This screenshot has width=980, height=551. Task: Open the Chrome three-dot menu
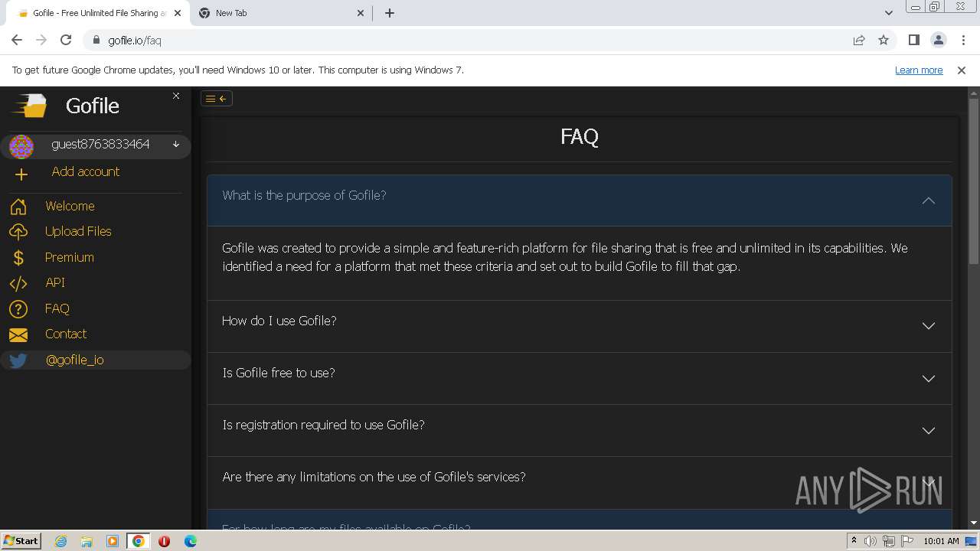962,40
